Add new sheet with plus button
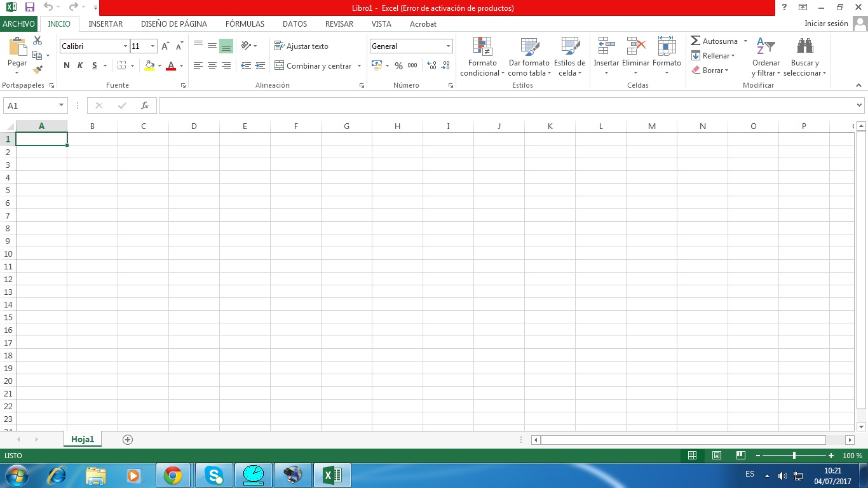The width and height of the screenshot is (868, 488). click(x=127, y=440)
